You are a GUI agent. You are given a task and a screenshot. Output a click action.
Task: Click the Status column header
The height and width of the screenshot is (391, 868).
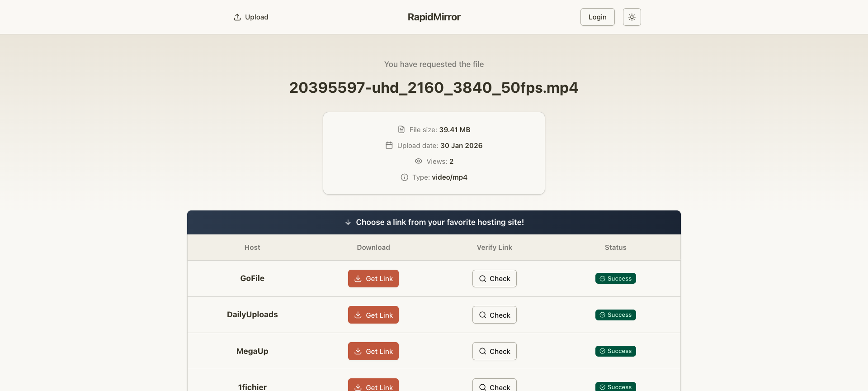point(616,248)
